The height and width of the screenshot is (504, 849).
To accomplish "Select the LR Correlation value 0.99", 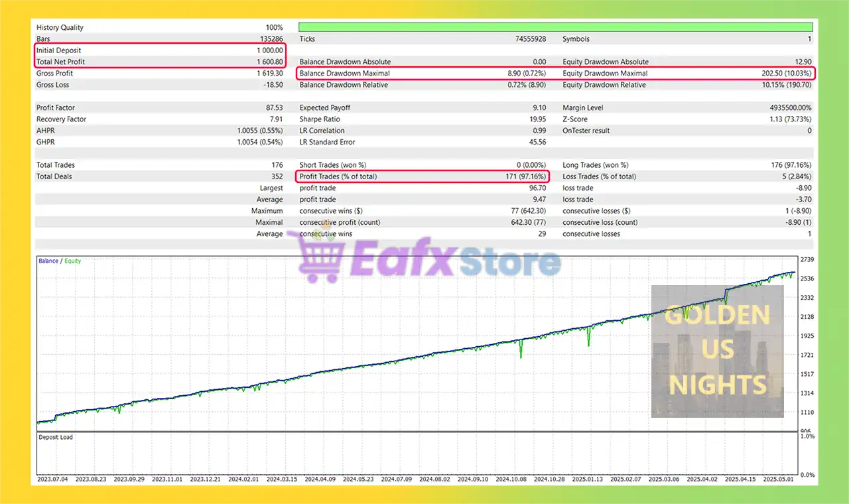I will pyautogui.click(x=540, y=131).
